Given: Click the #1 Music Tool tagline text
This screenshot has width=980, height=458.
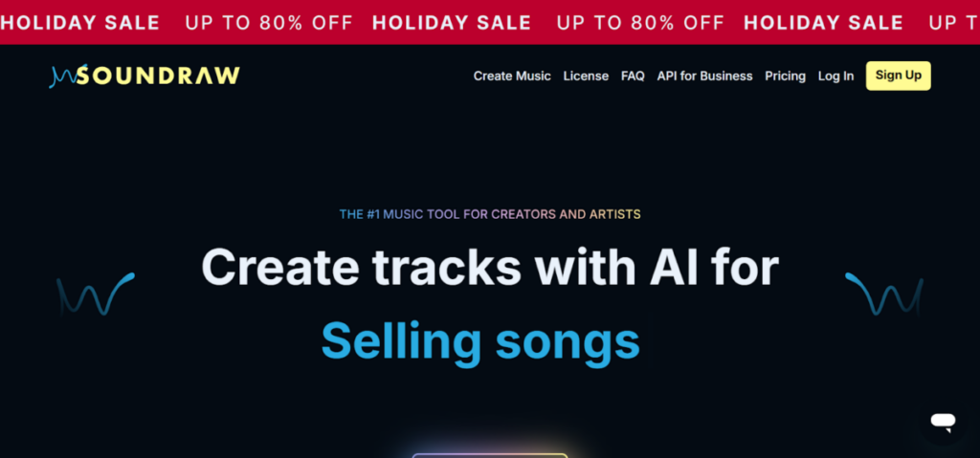Looking at the screenshot, I should (490, 214).
